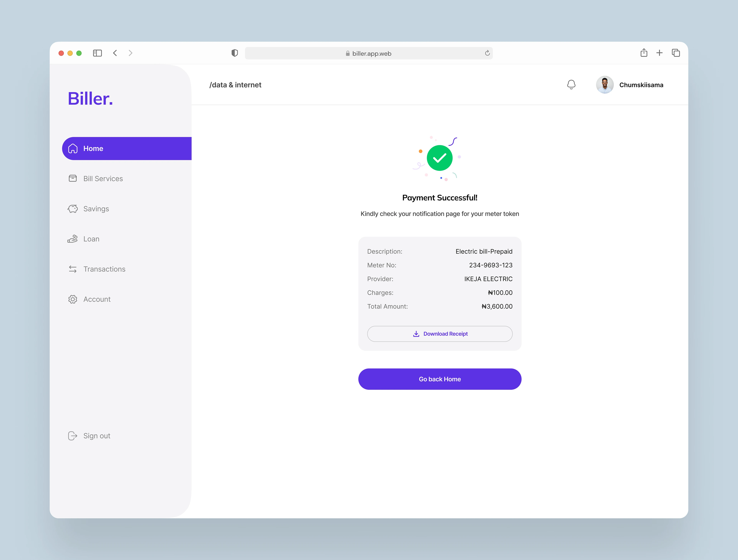Click the Loan hand-coin icon
Image resolution: width=738 pixels, height=560 pixels.
point(73,239)
